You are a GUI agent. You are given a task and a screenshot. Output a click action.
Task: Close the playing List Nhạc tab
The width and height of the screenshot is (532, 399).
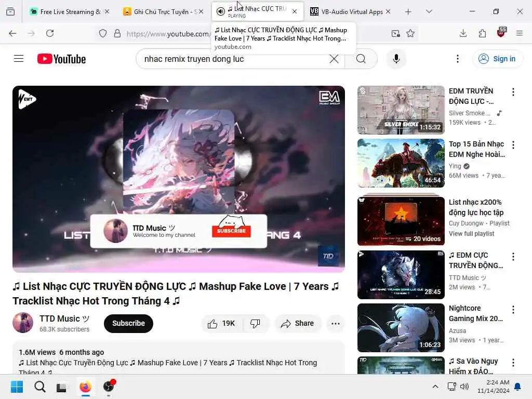tap(295, 12)
